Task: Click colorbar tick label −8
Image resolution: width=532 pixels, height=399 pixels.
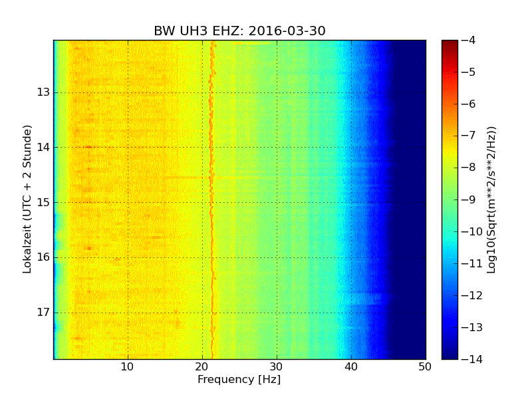Action: pos(469,168)
